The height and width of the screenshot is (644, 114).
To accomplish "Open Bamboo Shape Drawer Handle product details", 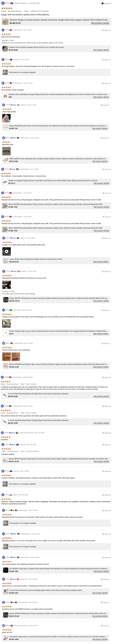I will [x=100, y=23].
